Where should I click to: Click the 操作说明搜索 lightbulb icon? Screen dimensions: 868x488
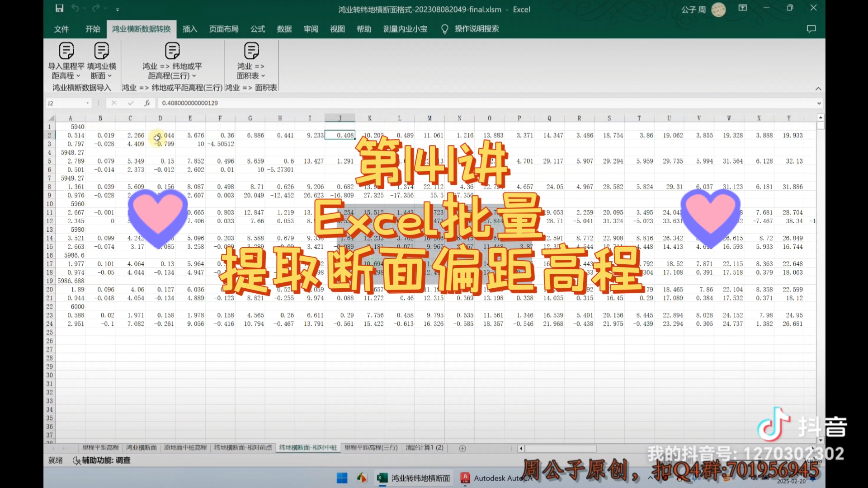445,28
